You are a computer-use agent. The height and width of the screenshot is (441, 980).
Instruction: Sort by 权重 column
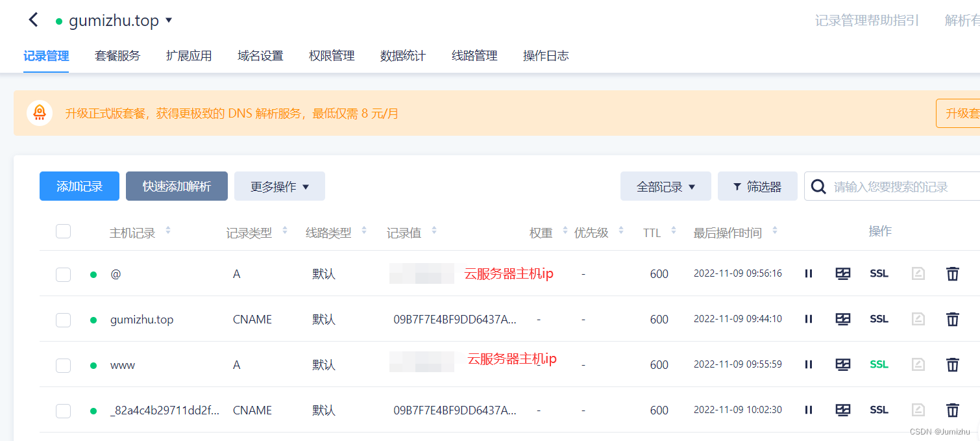click(x=567, y=231)
